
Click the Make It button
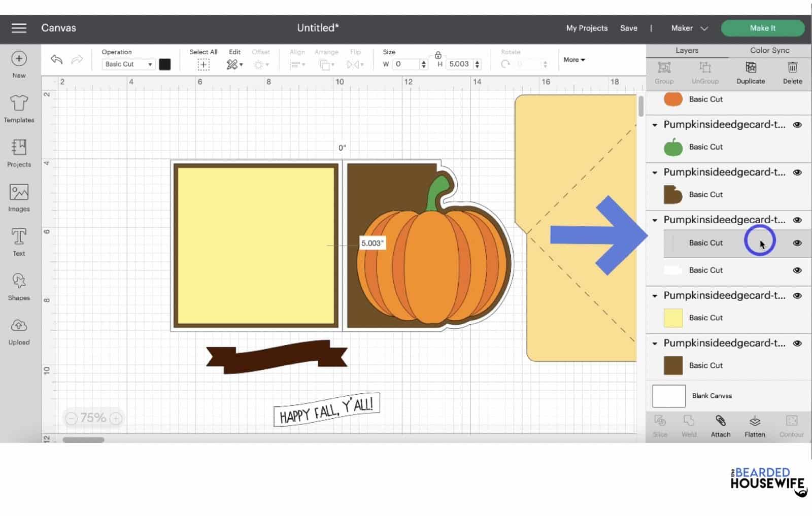click(x=762, y=28)
